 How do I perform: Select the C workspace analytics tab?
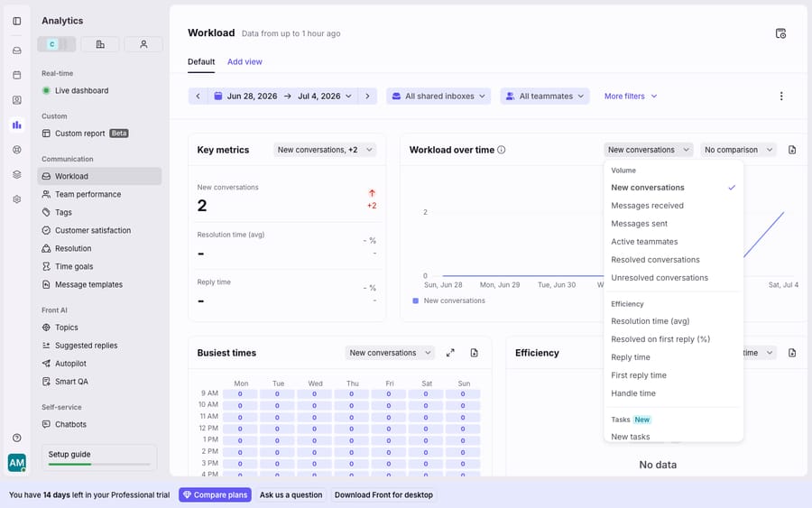[57, 44]
